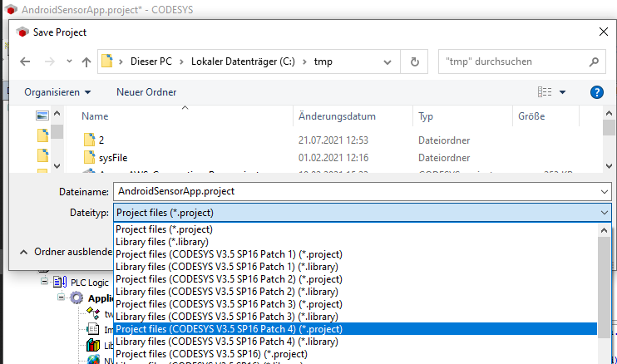Sort files by Änderungsdatum column
This screenshot has height=364, width=617.
[336, 117]
